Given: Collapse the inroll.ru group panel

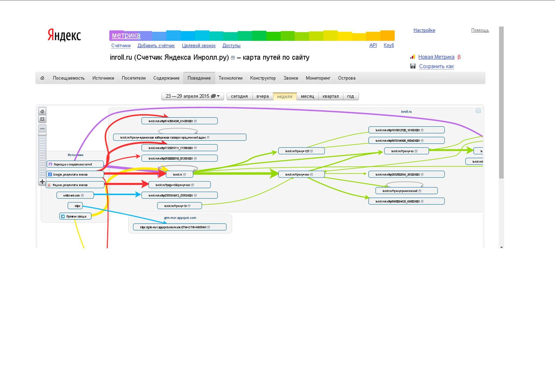Looking at the screenshot, I should tap(478, 111).
